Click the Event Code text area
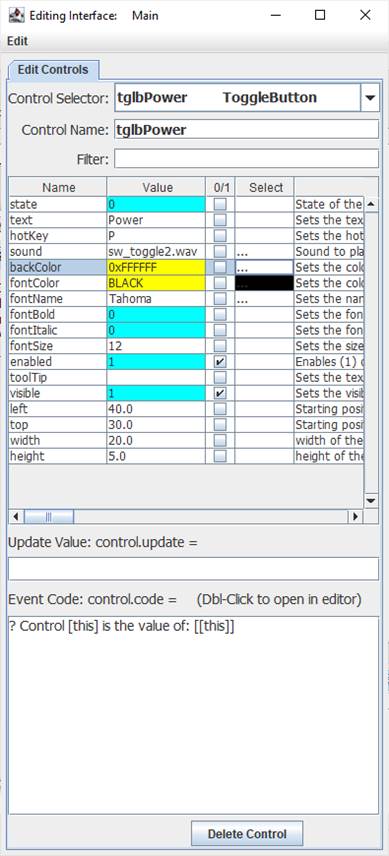The image size is (389, 856). point(193,715)
